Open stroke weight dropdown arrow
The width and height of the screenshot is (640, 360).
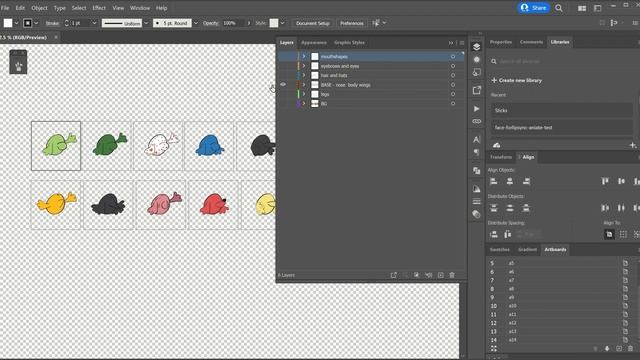coord(94,23)
